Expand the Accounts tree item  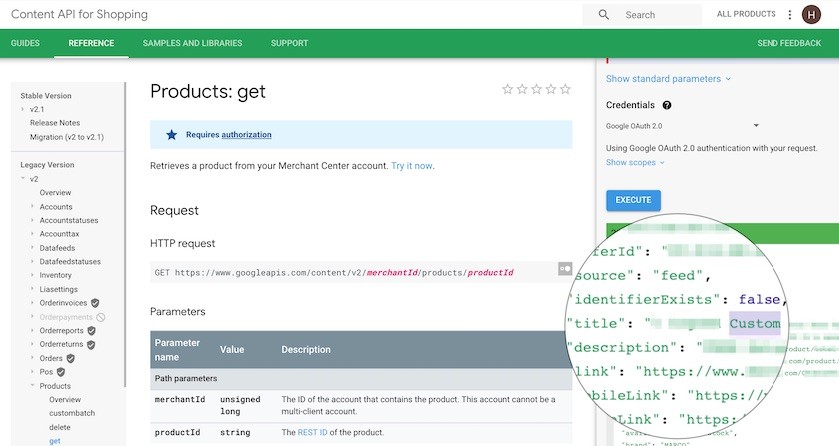click(x=32, y=206)
